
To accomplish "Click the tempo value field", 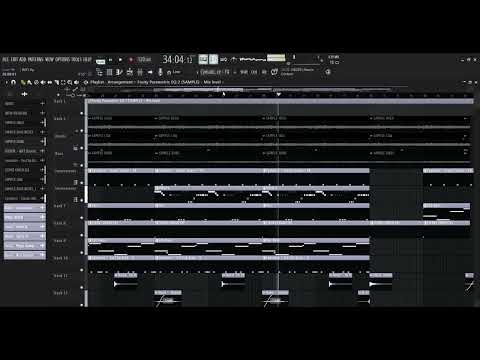I will pyautogui.click(x=144, y=60).
